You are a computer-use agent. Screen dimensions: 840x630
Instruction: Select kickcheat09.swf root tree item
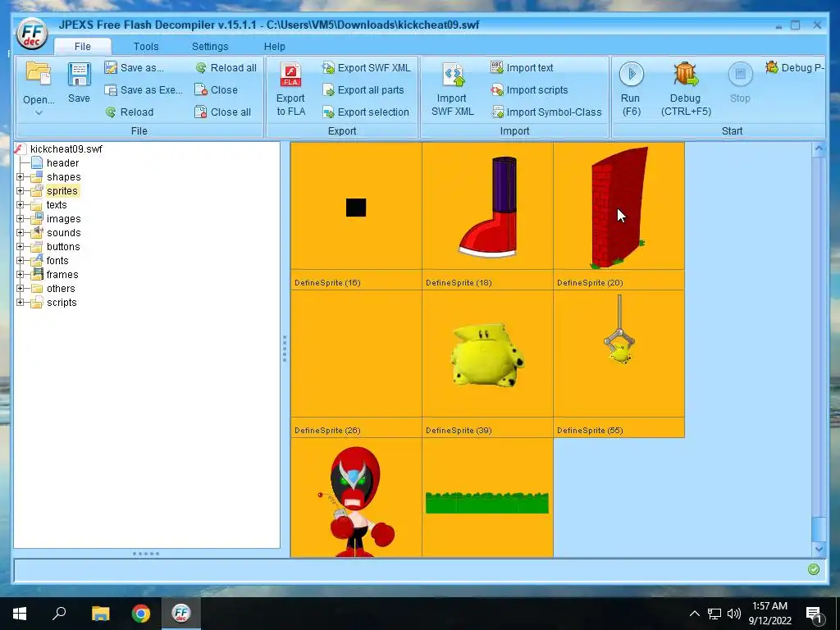pyautogui.click(x=66, y=149)
